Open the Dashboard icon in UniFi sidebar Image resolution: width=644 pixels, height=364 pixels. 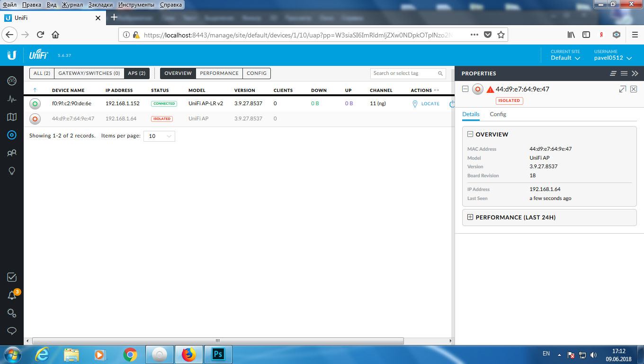point(12,81)
